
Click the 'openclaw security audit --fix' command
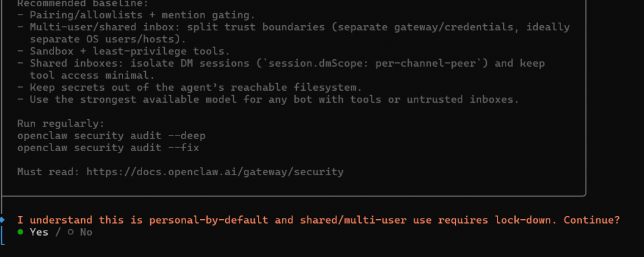(108, 147)
